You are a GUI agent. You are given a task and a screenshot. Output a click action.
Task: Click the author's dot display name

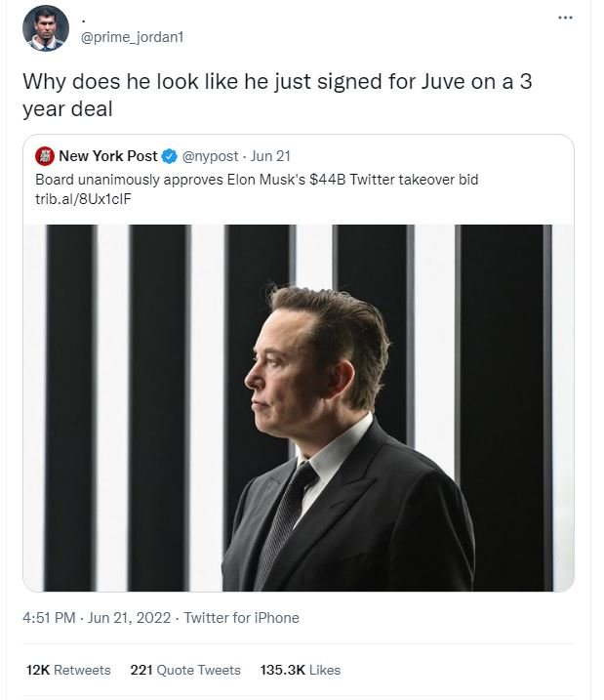tap(84, 18)
